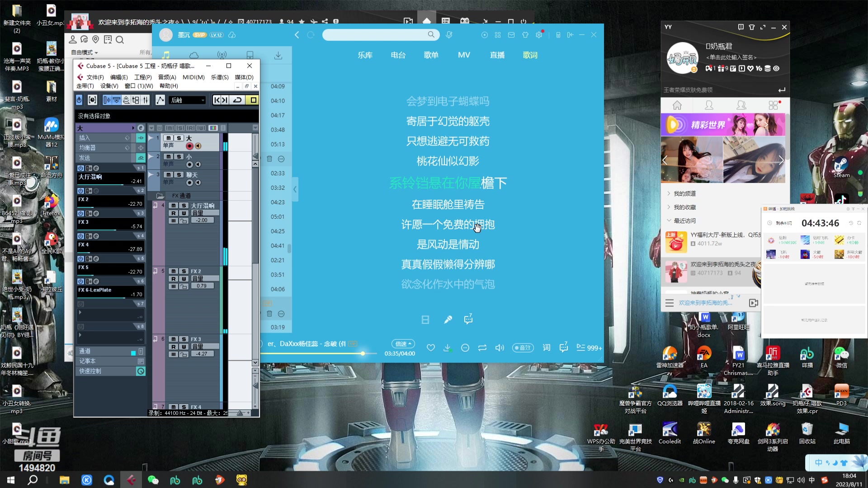The image size is (868, 488).
Task: Switch to 乐库 tab in music player
Action: [365, 55]
